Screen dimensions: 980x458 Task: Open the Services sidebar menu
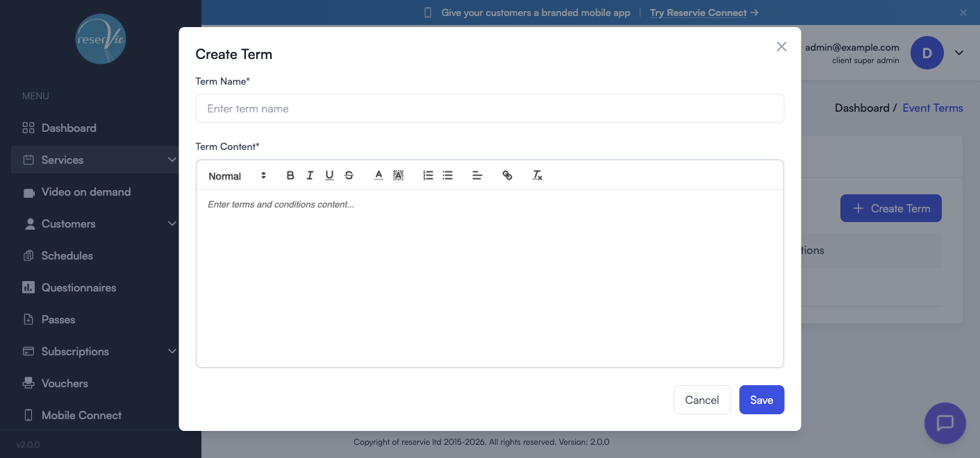click(95, 160)
